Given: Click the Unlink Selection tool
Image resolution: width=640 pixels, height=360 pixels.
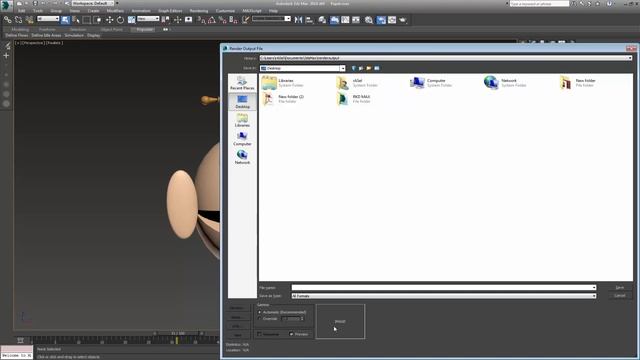Looking at the screenshot, I should click(x=18, y=20).
